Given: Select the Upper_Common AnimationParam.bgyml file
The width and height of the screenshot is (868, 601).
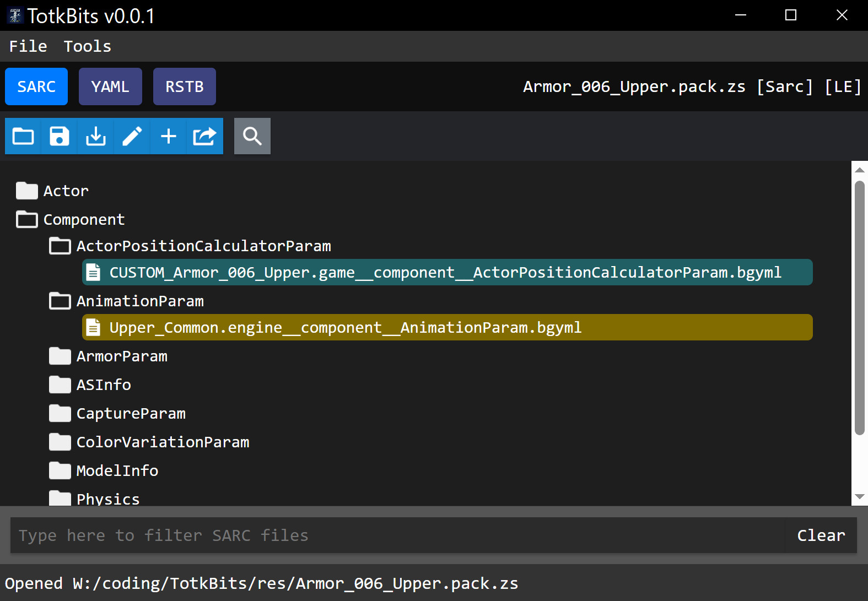Looking at the screenshot, I should click(448, 327).
